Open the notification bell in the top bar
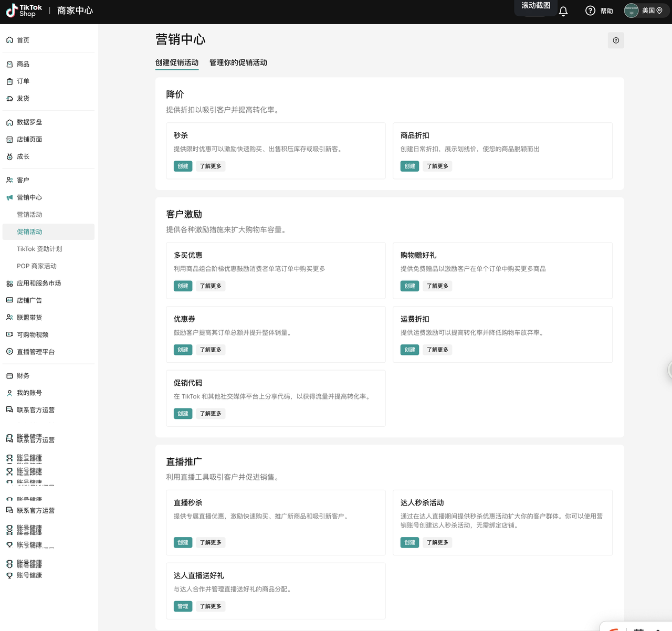Viewport: 672px width, 631px height. 563,10
